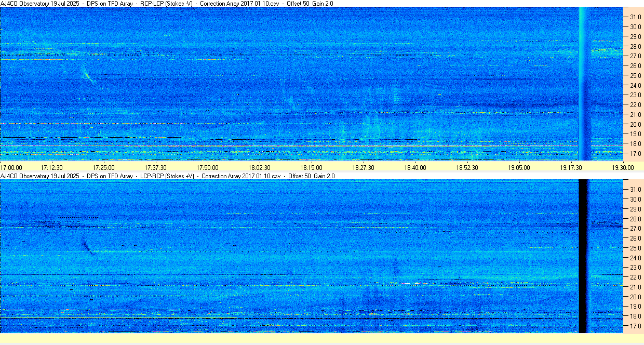The width and height of the screenshot is (644, 345).
Task: Click 29.0 frequency label in LCP-RCP panel
Action: [x=636, y=209]
